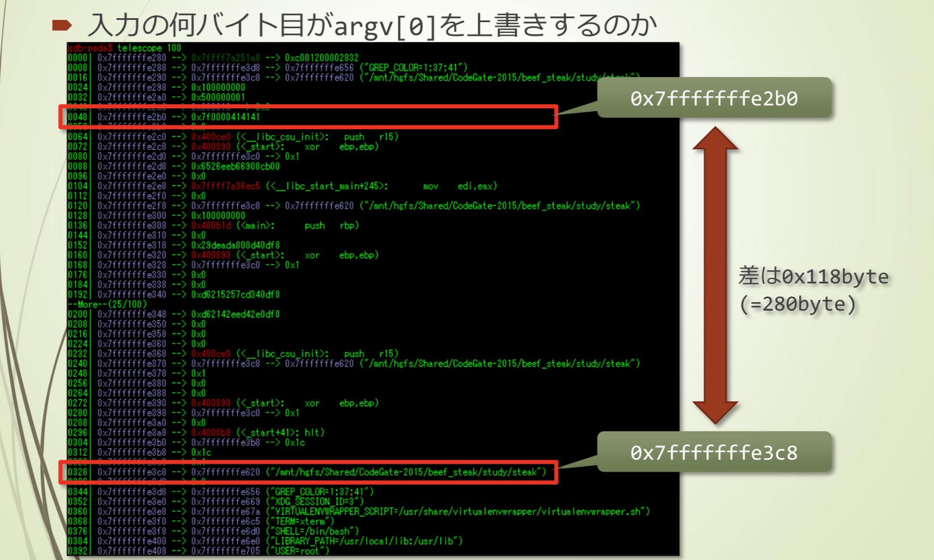This screenshot has height=560, width=934.
Task: Select the '差は0x118byte' text
Action: click(814, 276)
